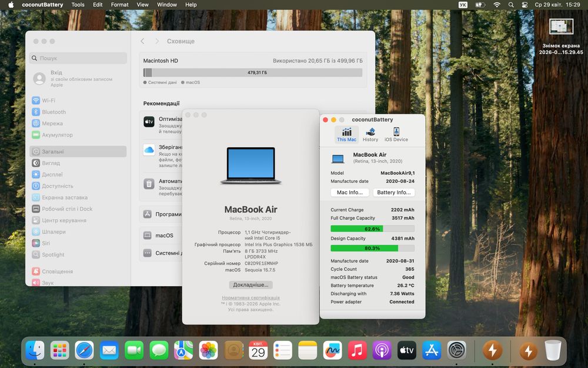
Task: Open Calendar from the Dock
Action: click(x=258, y=350)
